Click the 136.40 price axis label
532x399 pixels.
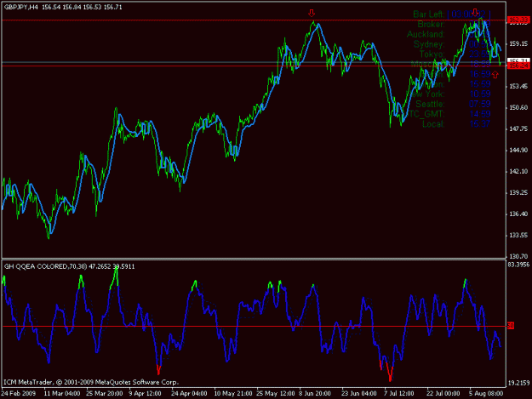click(x=518, y=214)
